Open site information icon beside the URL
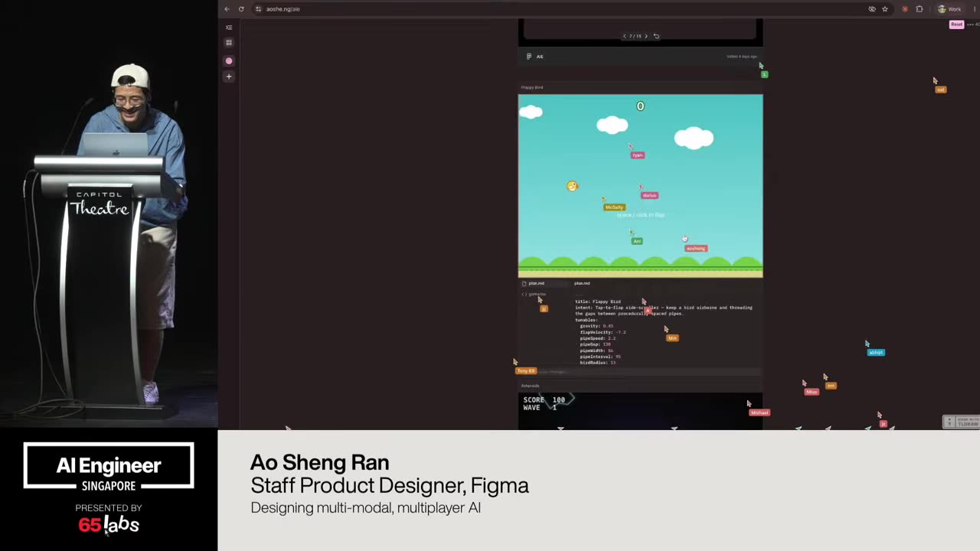The image size is (980, 551). point(259,9)
